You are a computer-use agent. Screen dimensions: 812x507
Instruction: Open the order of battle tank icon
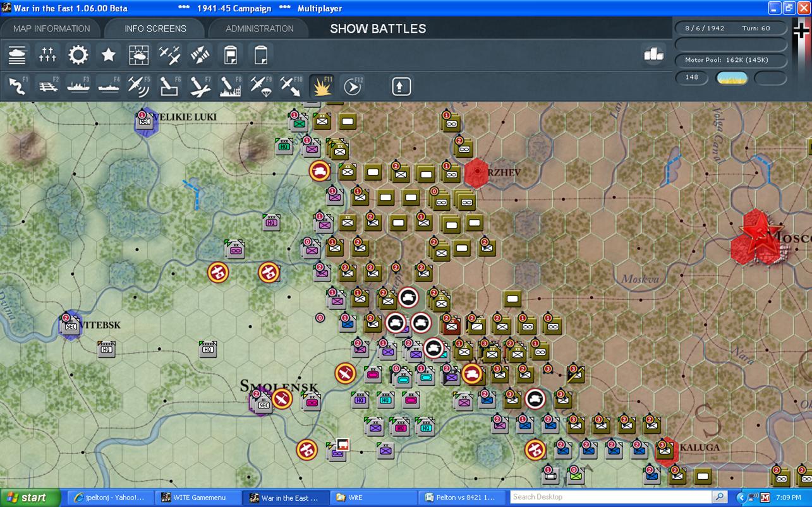click(17, 55)
